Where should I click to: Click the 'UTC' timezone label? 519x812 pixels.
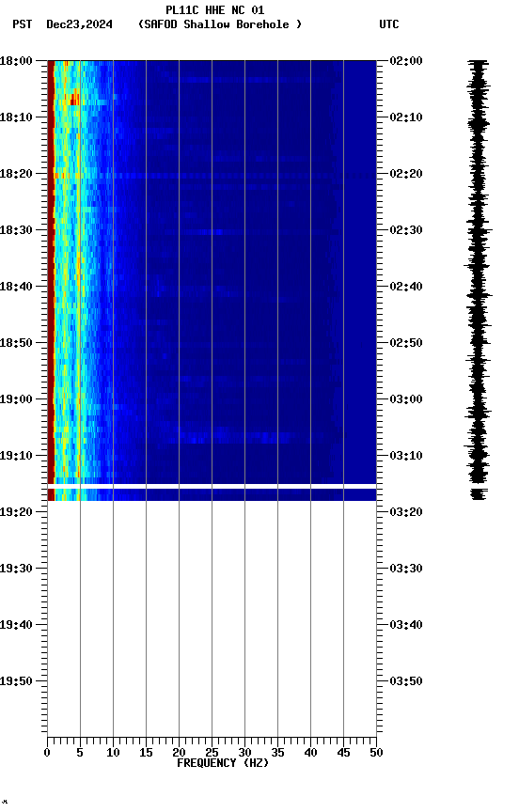point(389,24)
